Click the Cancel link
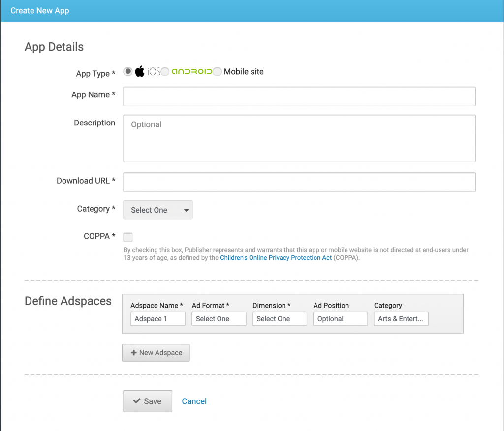Screen dimensions: 504x431 pyautogui.click(x=194, y=401)
